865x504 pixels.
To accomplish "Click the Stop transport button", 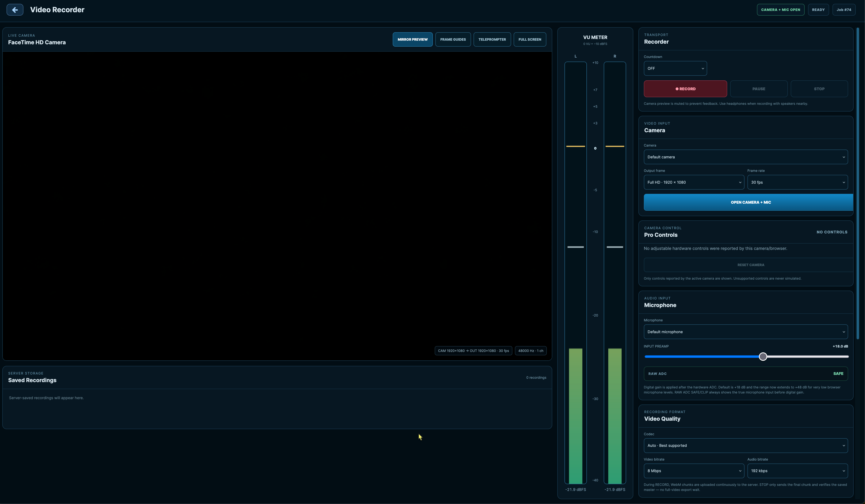I will pos(819,89).
